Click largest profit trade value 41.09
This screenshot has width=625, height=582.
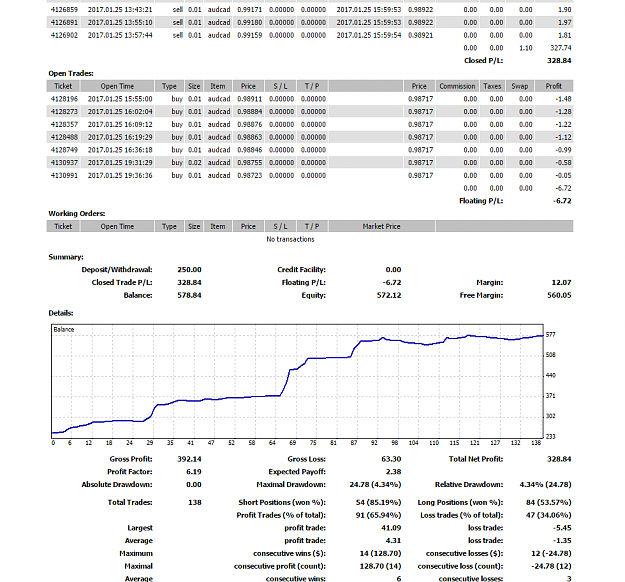click(391, 528)
